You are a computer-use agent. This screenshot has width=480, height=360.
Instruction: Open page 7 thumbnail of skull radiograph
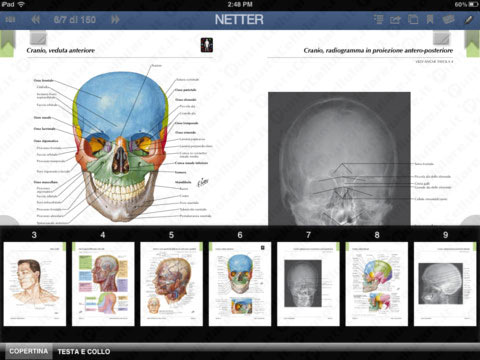point(308,284)
